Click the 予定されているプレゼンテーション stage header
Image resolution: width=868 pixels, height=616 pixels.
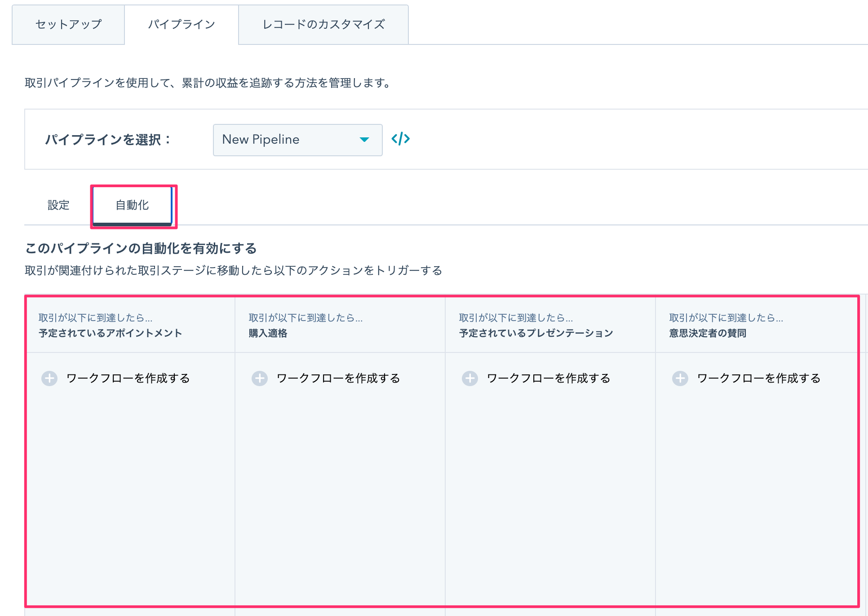point(536,333)
